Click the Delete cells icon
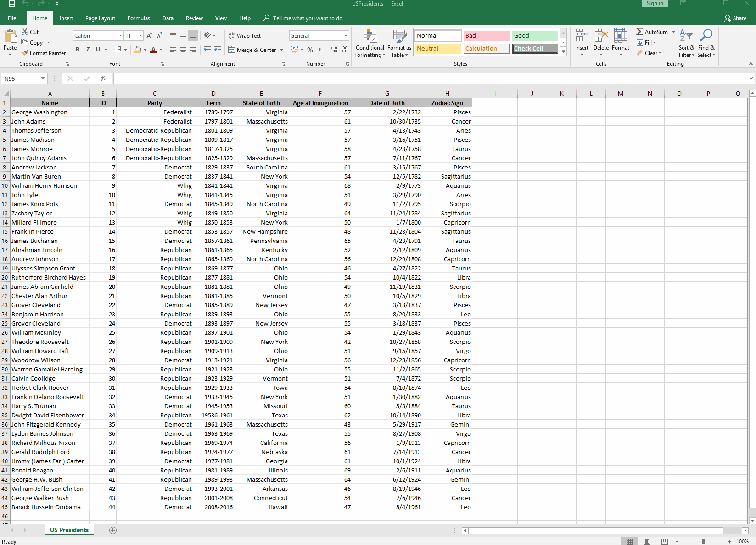 point(601,36)
